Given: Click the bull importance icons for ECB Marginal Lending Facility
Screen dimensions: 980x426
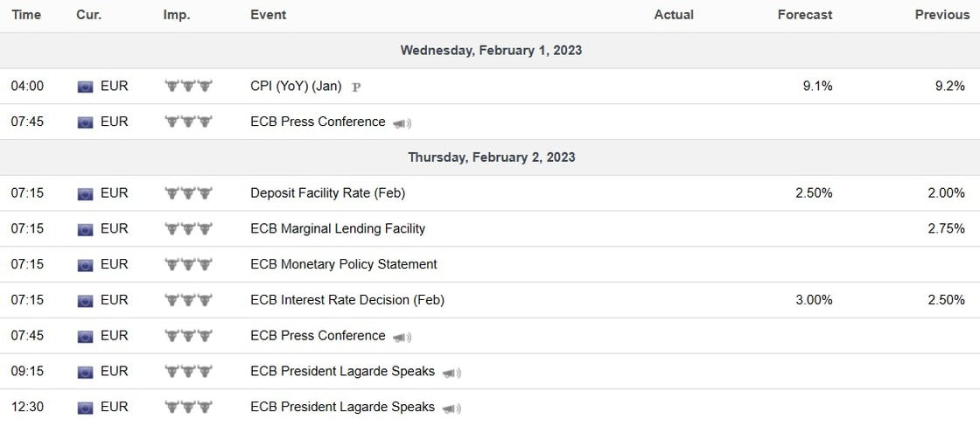Looking at the screenshot, I should 189,229.
